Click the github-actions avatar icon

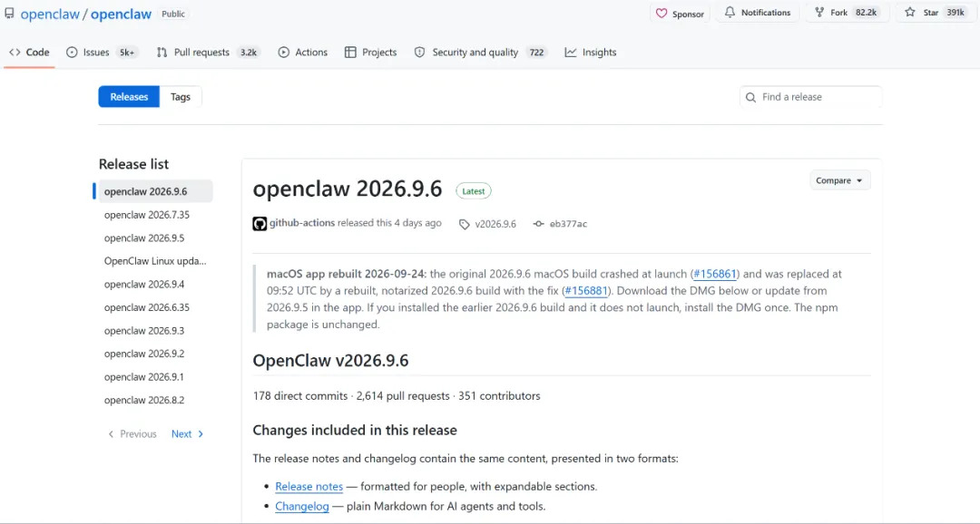[x=260, y=224]
